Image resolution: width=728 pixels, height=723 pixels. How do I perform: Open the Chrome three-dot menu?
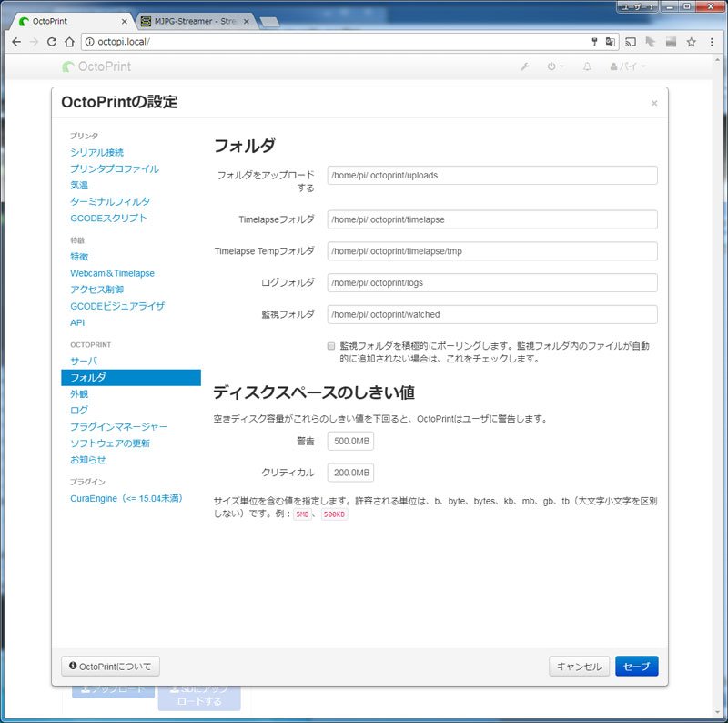(x=712, y=42)
